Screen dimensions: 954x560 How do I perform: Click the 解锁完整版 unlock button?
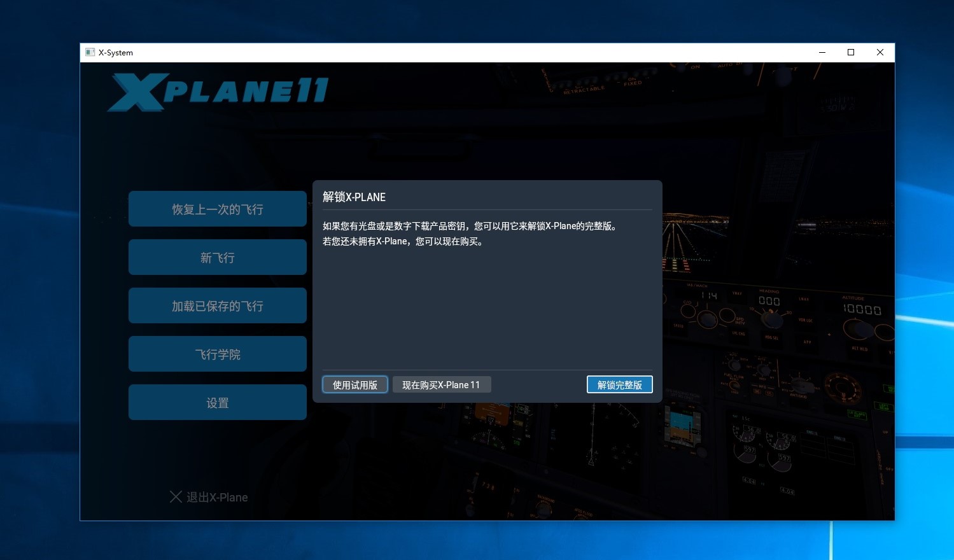coord(619,384)
